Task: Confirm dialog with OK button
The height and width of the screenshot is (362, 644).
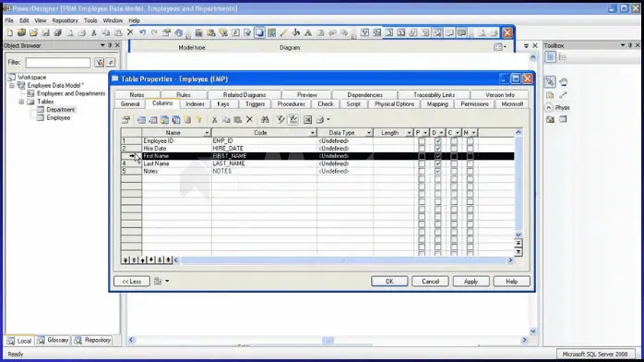Action: pos(389,282)
